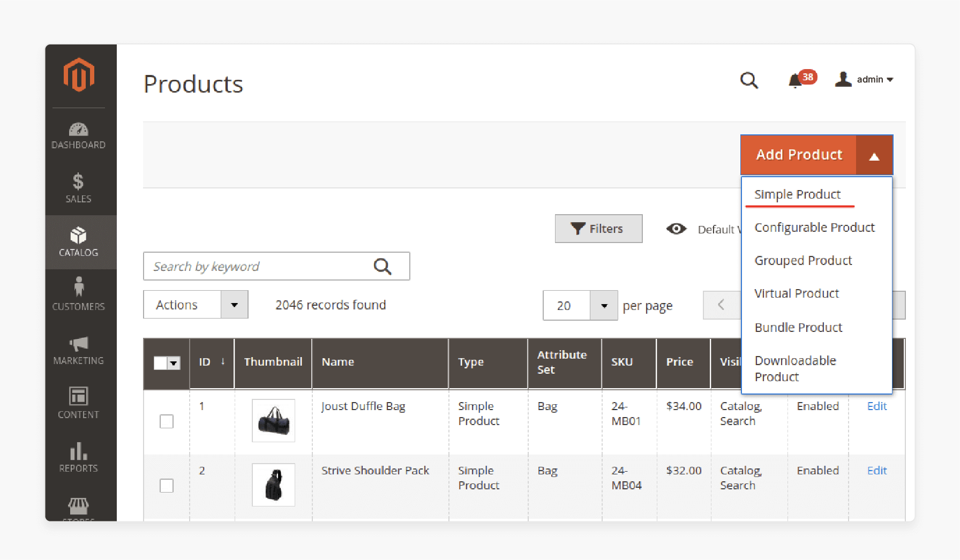Open the Strive Shoulder Pack thumbnail
Viewport: 960px width, 560px height.
[x=273, y=485]
